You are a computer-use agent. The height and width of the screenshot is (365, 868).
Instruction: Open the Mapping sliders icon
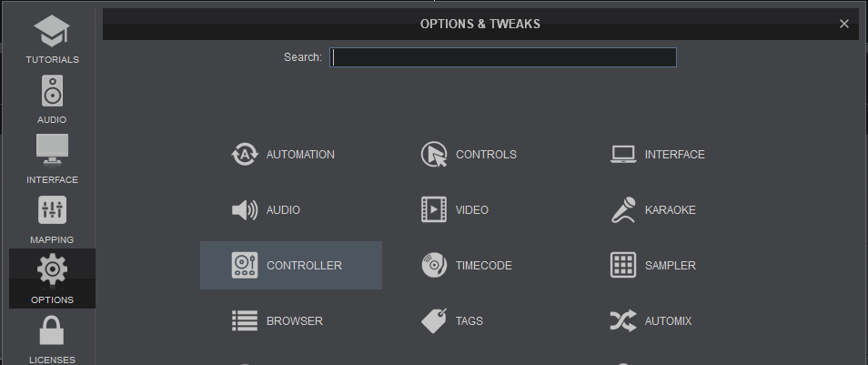(x=52, y=210)
